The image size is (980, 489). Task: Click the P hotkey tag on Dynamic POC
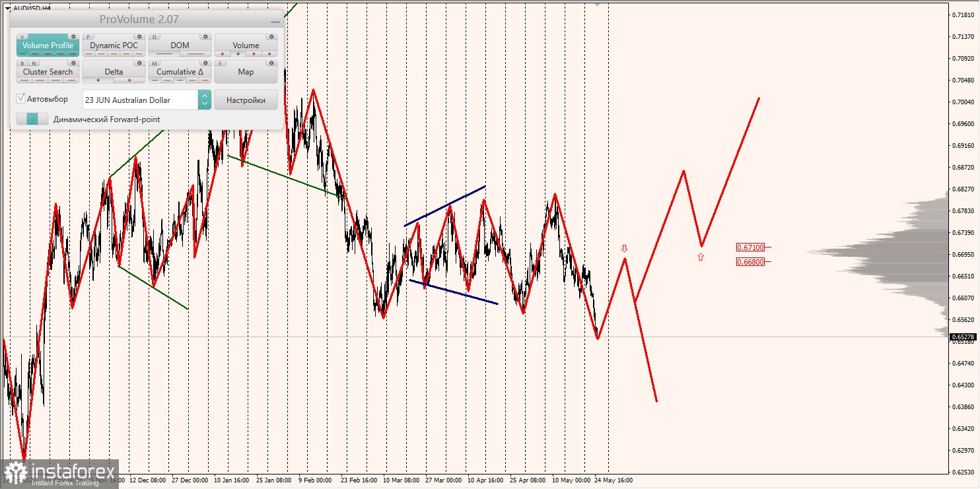click(88, 37)
